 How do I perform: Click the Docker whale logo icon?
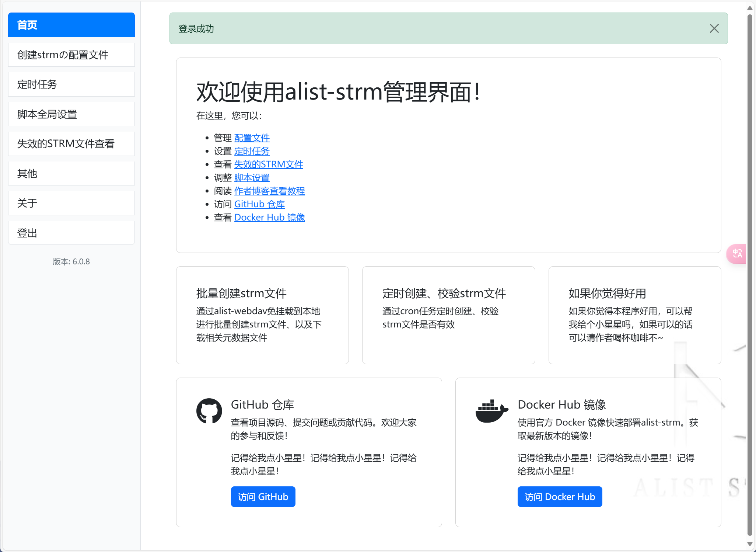pyautogui.click(x=492, y=411)
